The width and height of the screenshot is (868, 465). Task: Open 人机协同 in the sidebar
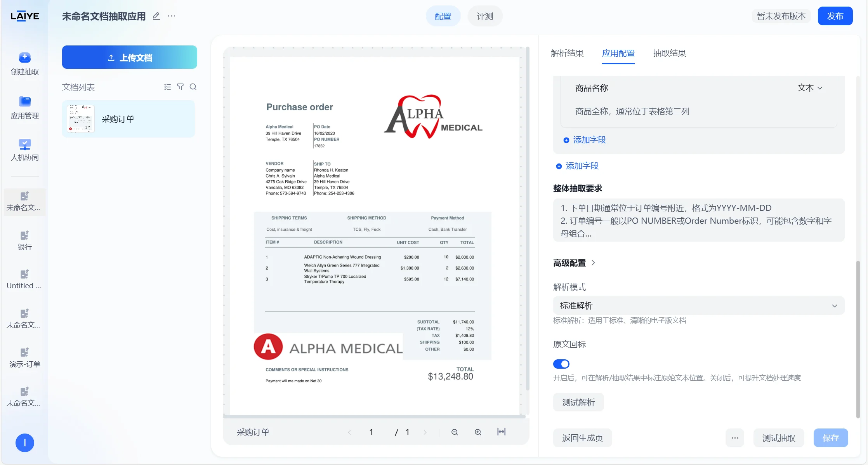[24, 150]
